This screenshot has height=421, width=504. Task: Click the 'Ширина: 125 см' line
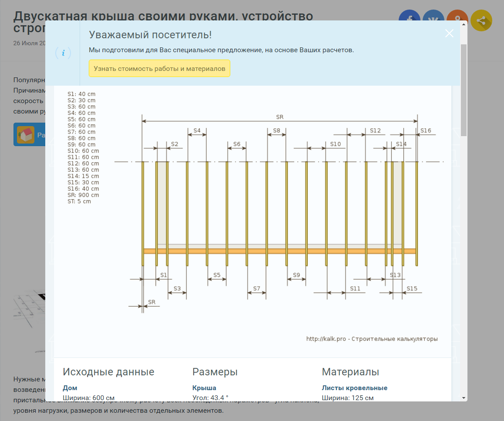pos(347,398)
